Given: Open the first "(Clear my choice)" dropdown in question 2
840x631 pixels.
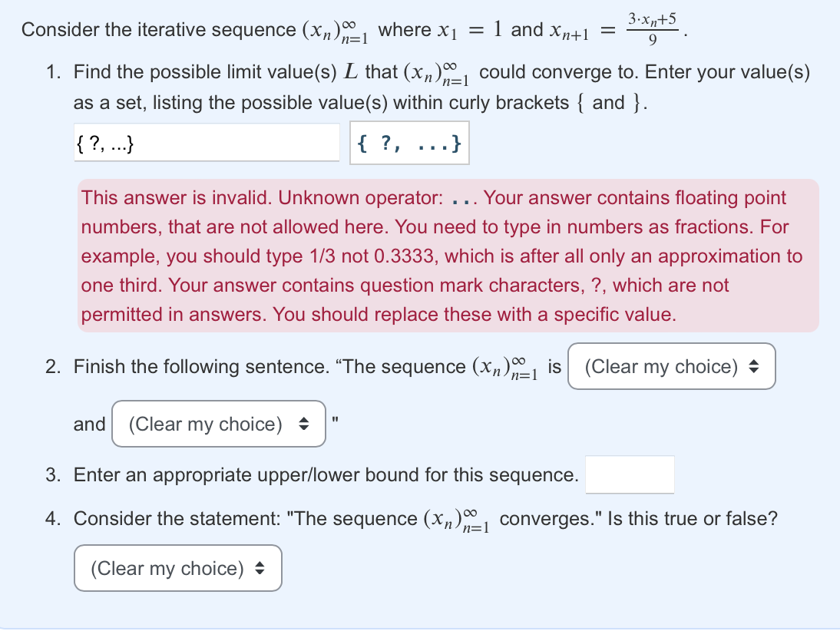Looking at the screenshot, I should pyautogui.click(x=672, y=366).
